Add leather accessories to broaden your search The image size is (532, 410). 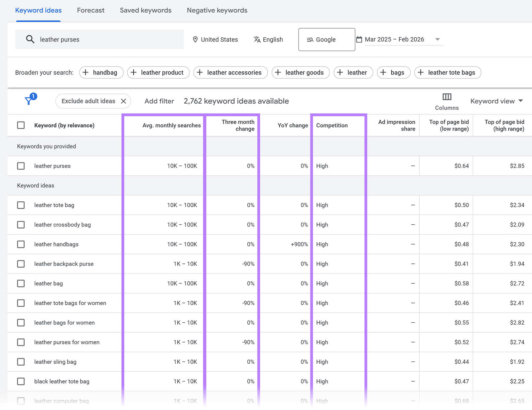(230, 72)
